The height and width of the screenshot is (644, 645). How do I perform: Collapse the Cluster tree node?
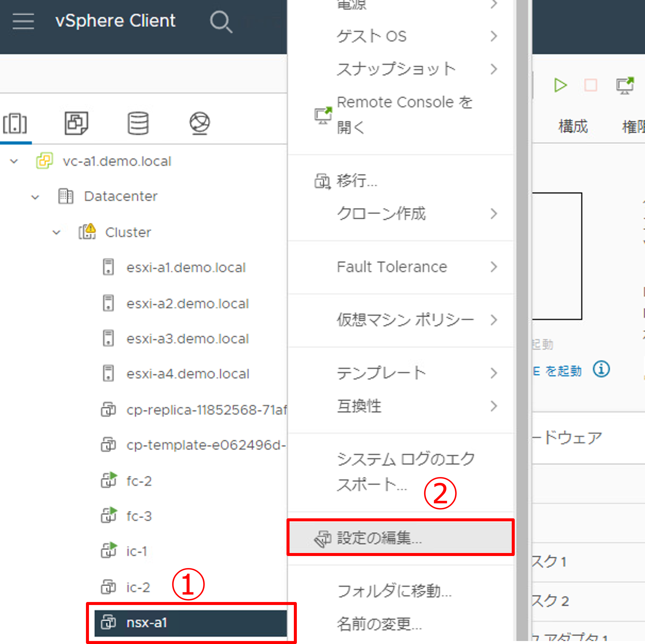57,232
